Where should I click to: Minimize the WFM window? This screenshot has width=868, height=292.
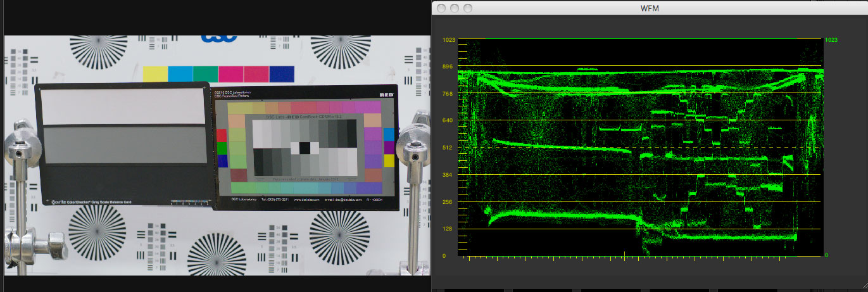(x=454, y=8)
